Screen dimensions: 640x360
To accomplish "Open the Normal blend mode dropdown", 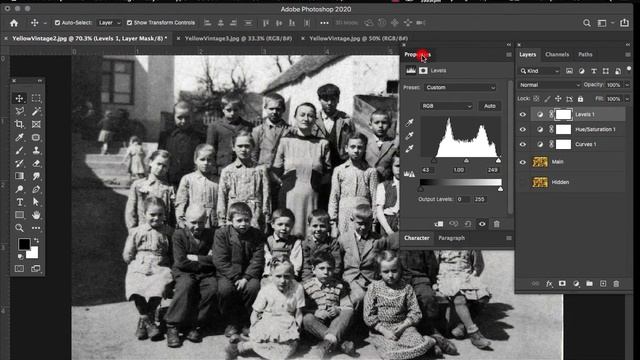I will click(x=549, y=85).
